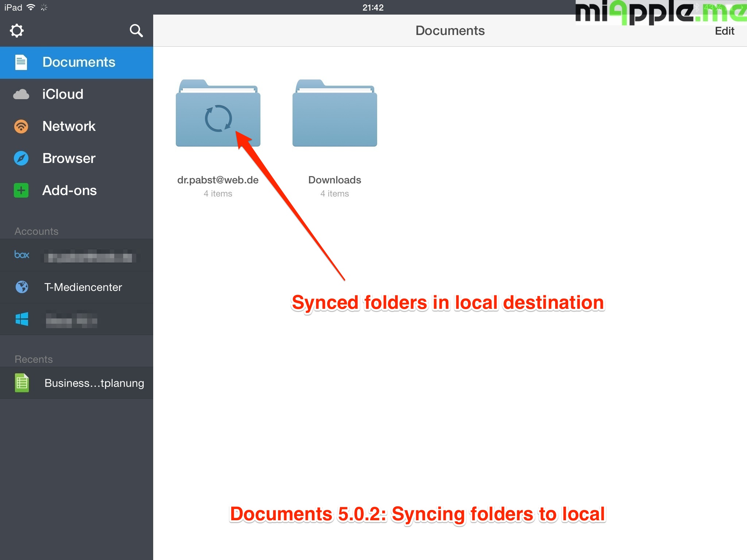Tap the box account logo
This screenshot has width=747, height=560.
point(22,255)
